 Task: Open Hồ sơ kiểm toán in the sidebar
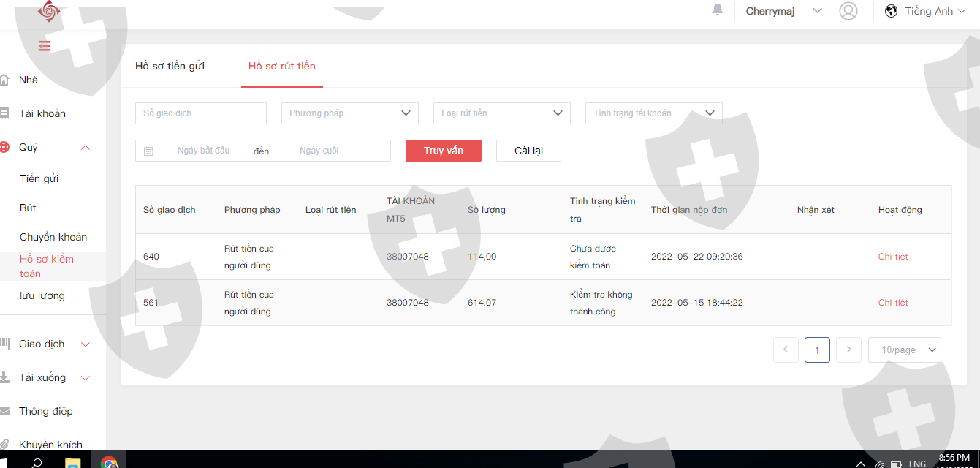coord(47,266)
